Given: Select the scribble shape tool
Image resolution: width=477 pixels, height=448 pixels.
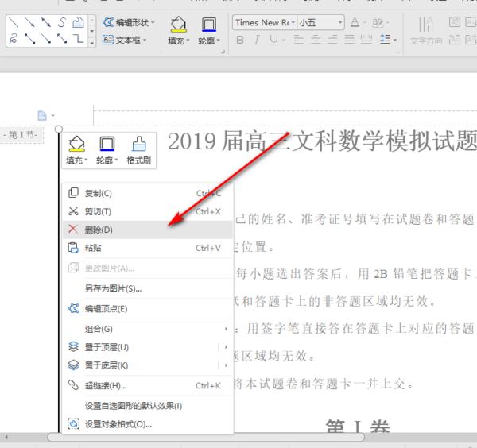Looking at the screenshot, I should pyautogui.click(x=14, y=39).
